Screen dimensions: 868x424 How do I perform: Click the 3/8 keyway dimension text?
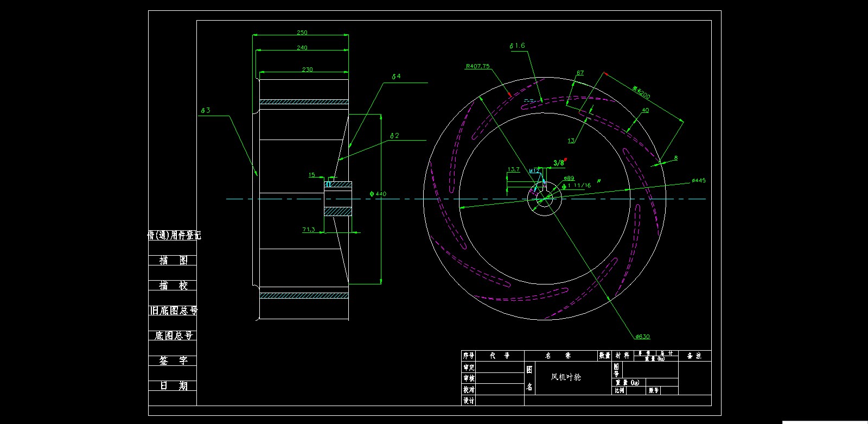tap(558, 163)
